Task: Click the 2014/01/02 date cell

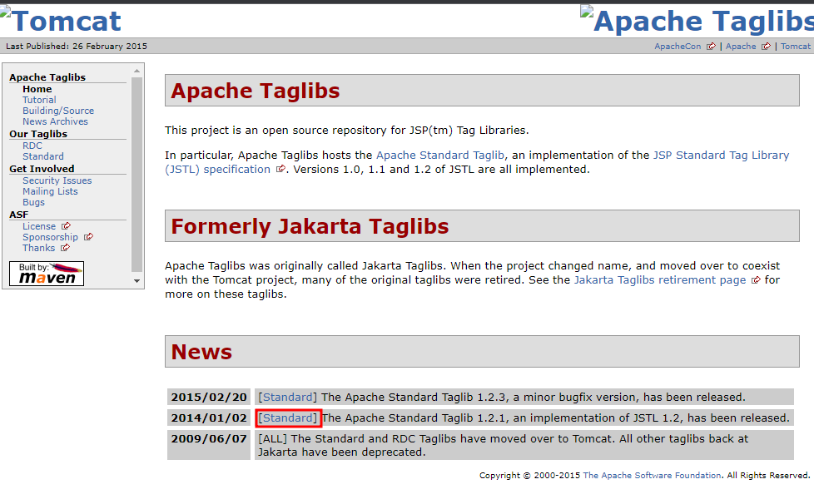Action: [x=209, y=418]
